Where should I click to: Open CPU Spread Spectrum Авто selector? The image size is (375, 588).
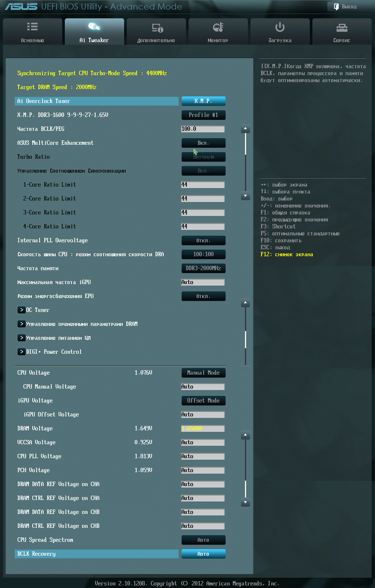(203, 540)
